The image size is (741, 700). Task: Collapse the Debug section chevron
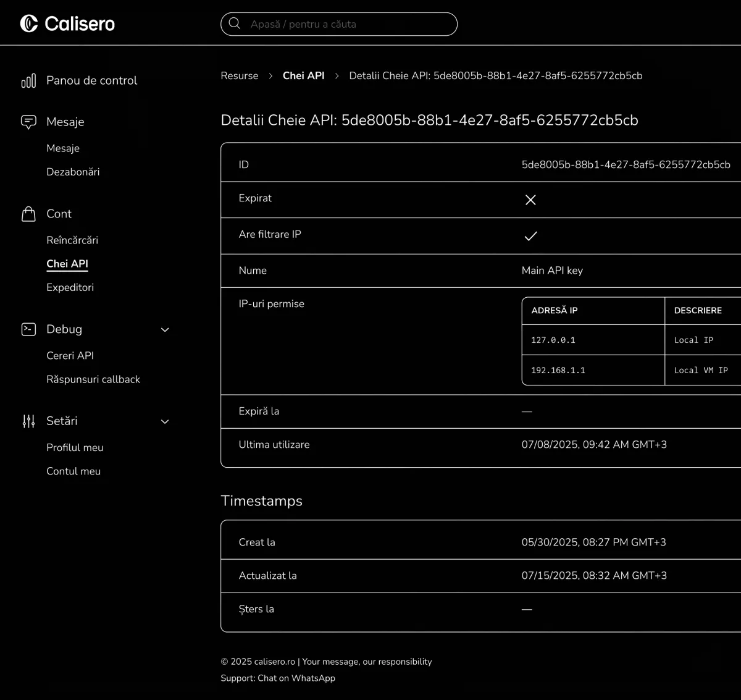pyautogui.click(x=165, y=330)
